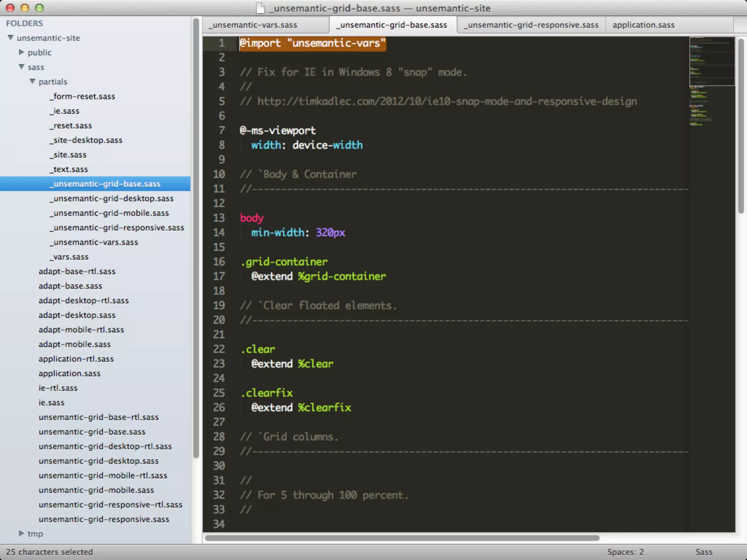Collapse the unsemantic-site root folder
The image size is (747, 560).
click(11, 38)
